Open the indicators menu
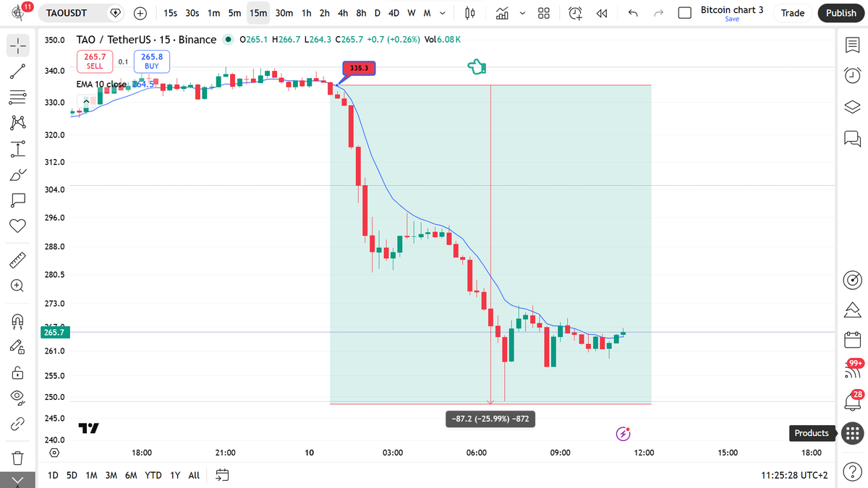The width and height of the screenshot is (868, 488). tap(503, 13)
